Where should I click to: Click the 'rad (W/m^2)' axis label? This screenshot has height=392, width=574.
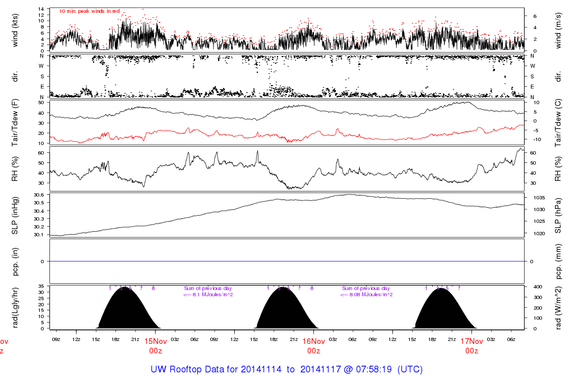tap(558, 308)
